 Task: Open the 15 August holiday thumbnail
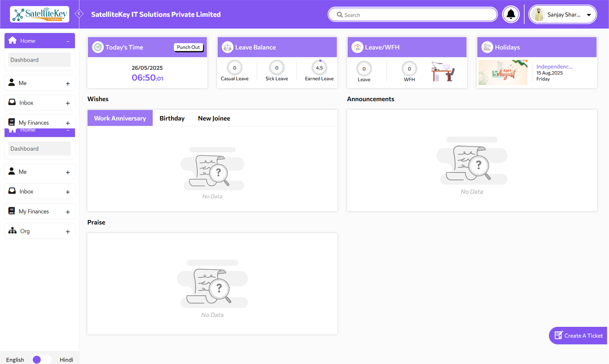pos(503,73)
